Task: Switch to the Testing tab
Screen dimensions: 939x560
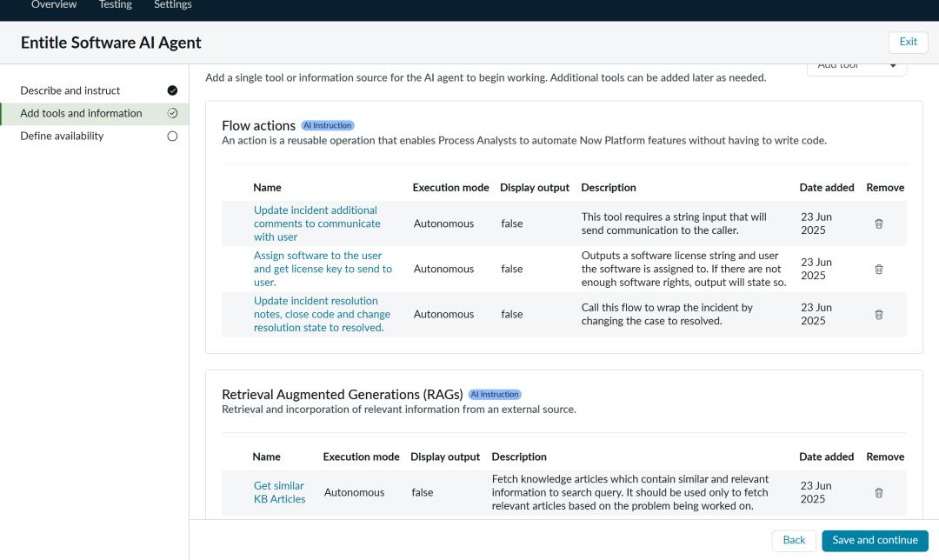Action: (x=116, y=5)
